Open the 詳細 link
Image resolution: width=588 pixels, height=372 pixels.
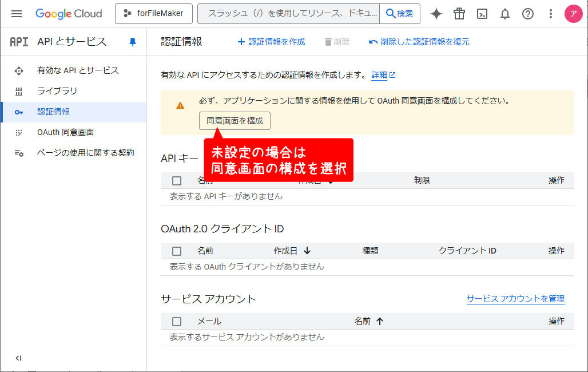(x=383, y=75)
